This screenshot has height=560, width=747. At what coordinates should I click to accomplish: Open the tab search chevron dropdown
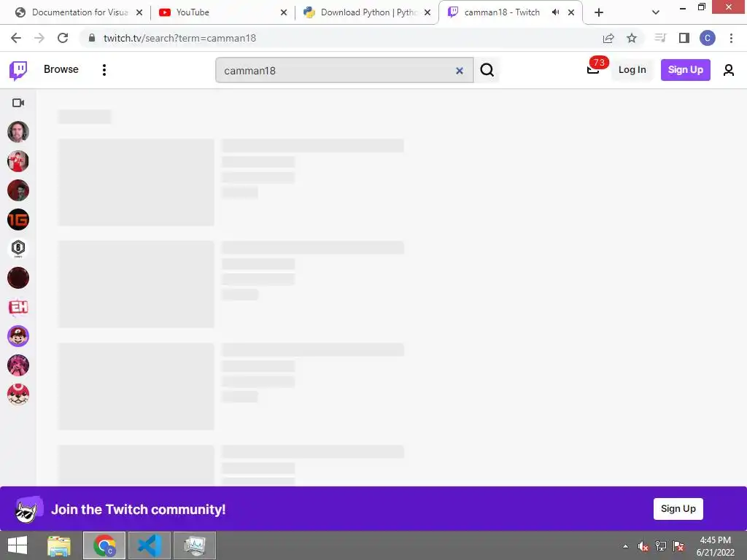(656, 12)
